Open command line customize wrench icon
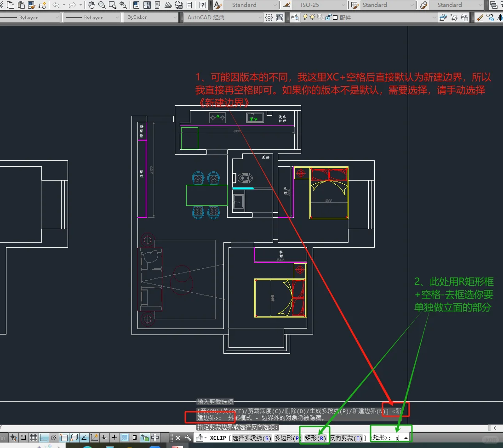The width and height of the screenshot is (503, 448). pos(188,438)
